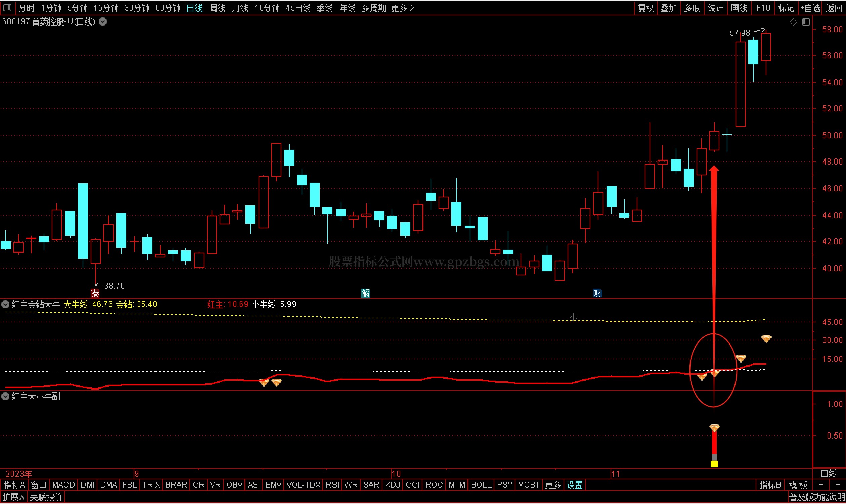846x504 pixels.
Task: Select ASI indicator
Action: [254, 485]
